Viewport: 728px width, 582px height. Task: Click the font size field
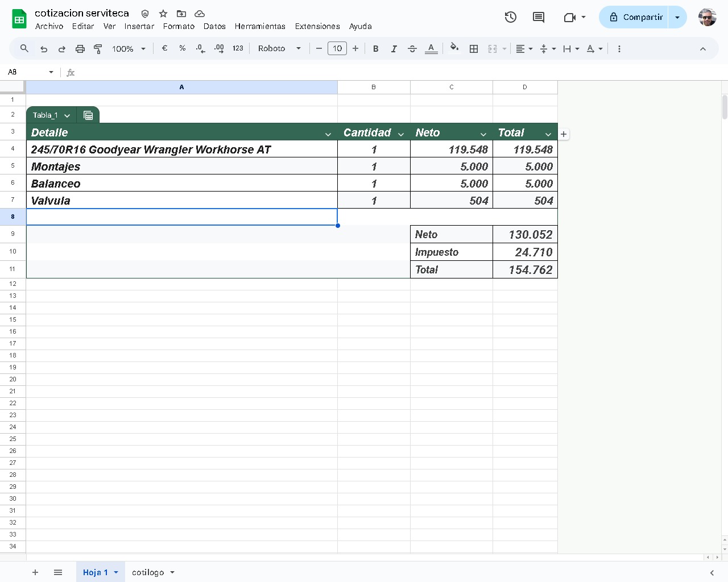tap(337, 49)
